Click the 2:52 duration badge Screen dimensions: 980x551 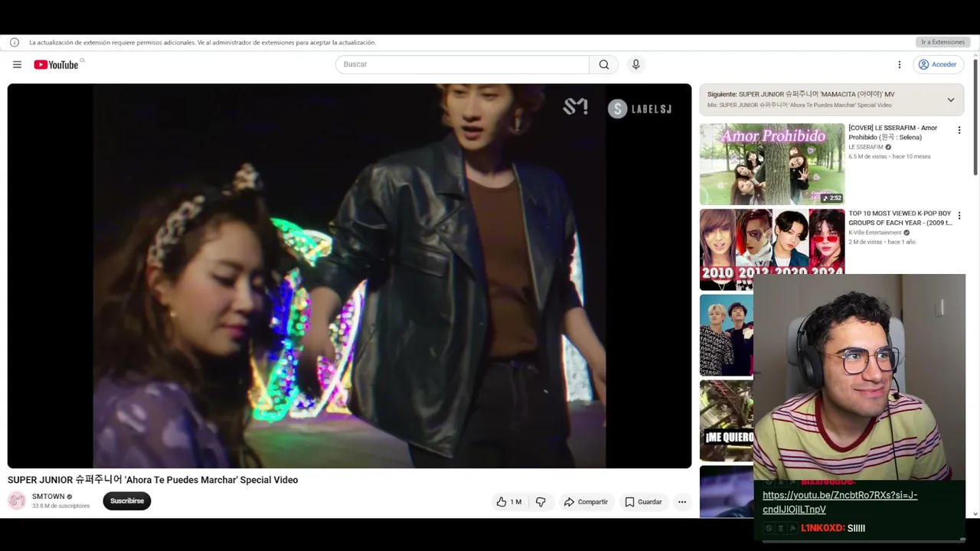(x=831, y=197)
